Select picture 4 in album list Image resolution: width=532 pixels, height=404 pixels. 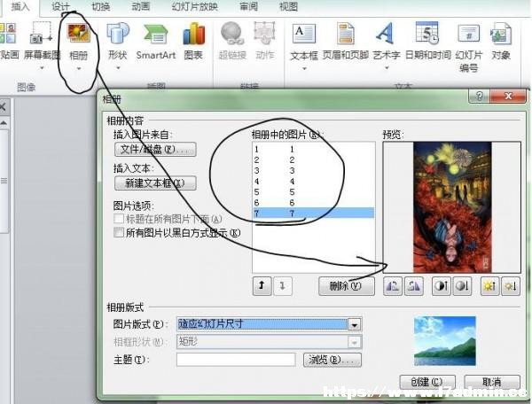coord(314,182)
